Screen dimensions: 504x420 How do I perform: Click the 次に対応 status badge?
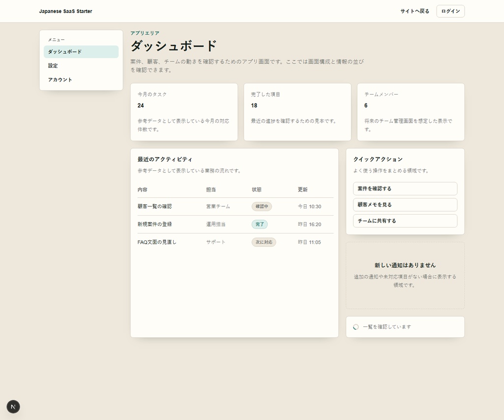point(264,242)
